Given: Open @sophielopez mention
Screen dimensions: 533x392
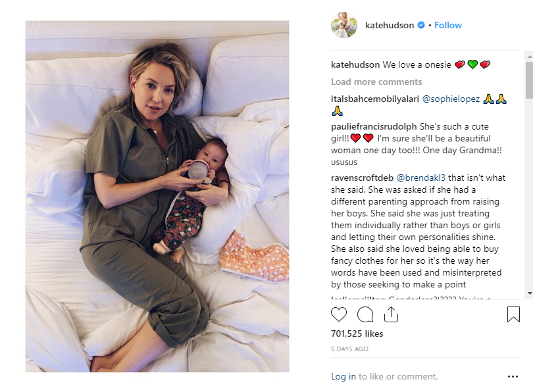Looking at the screenshot, I should [x=451, y=99].
